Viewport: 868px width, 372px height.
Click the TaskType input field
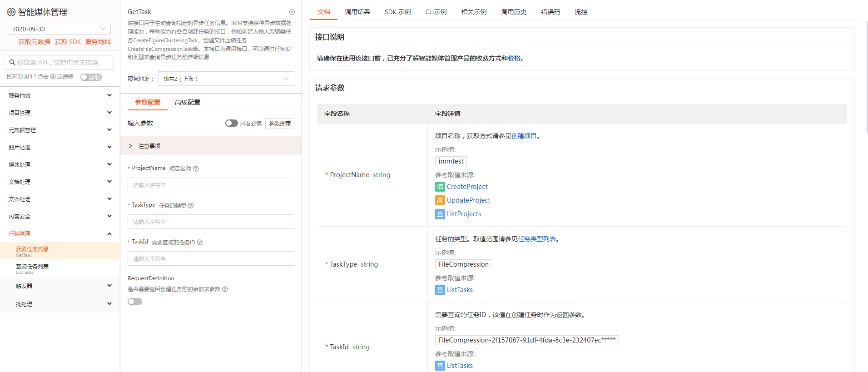211,222
